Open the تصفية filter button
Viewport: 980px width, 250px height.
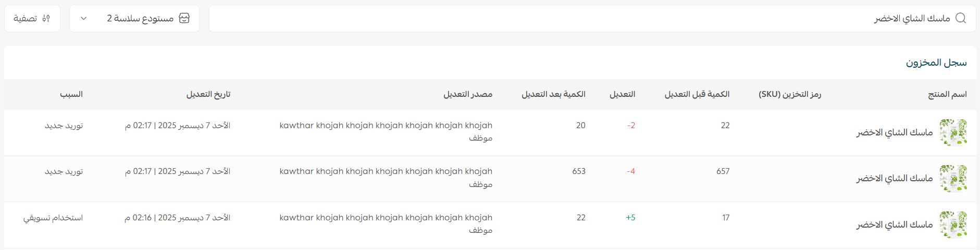tap(32, 18)
